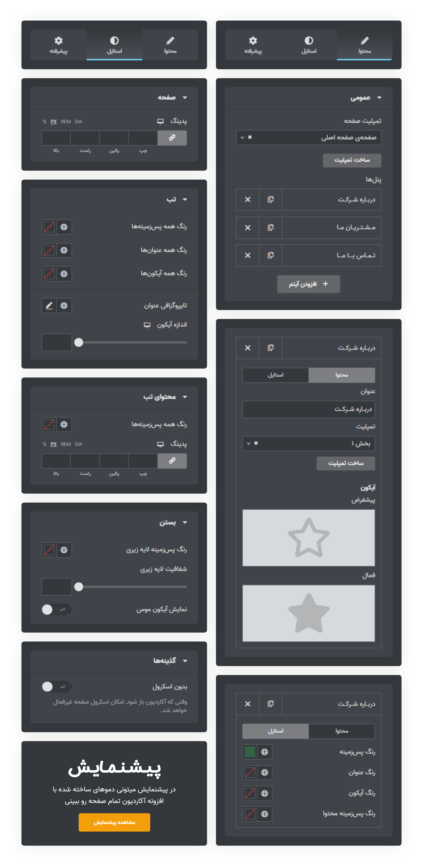
Task: Remove the تماس با ما panel item
Action: click(x=247, y=255)
